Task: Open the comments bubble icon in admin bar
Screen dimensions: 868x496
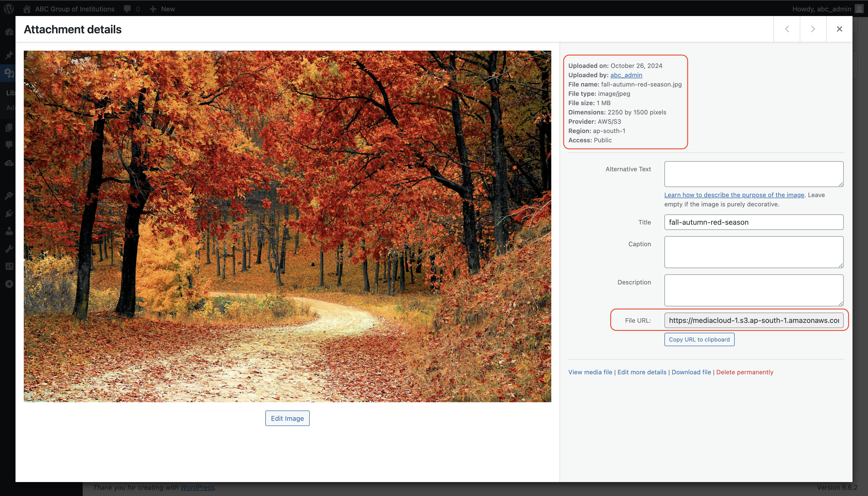Action: [x=127, y=9]
